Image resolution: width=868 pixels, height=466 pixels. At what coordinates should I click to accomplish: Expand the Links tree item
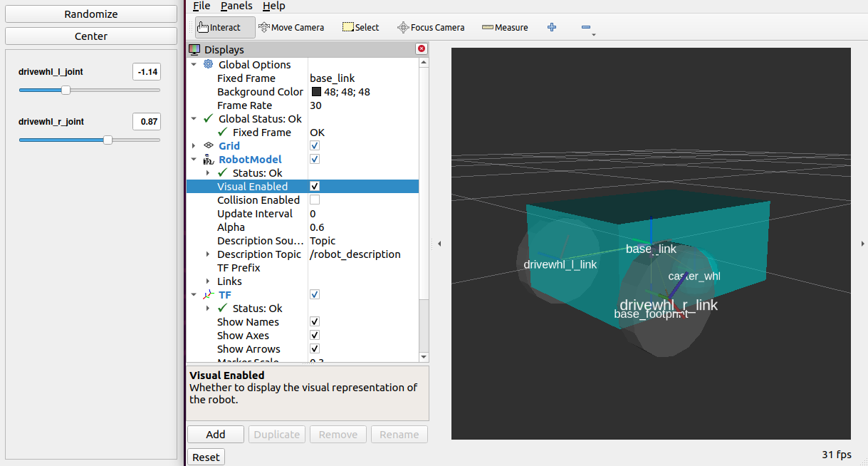tap(208, 281)
